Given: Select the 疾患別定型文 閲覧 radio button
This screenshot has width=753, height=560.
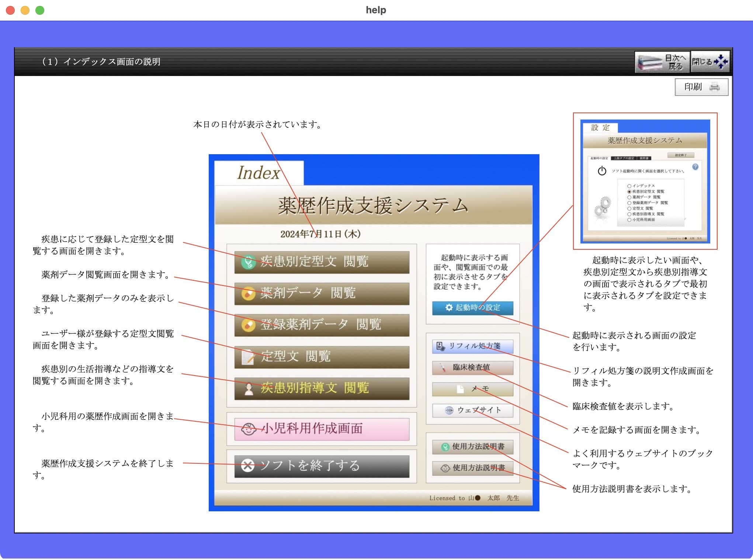Looking at the screenshot, I should tap(629, 191).
